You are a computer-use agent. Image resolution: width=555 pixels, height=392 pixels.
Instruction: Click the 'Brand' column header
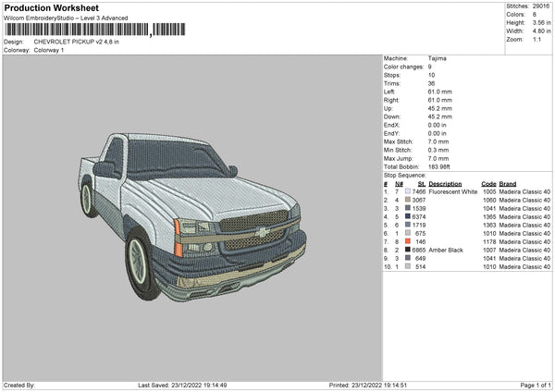508,184
